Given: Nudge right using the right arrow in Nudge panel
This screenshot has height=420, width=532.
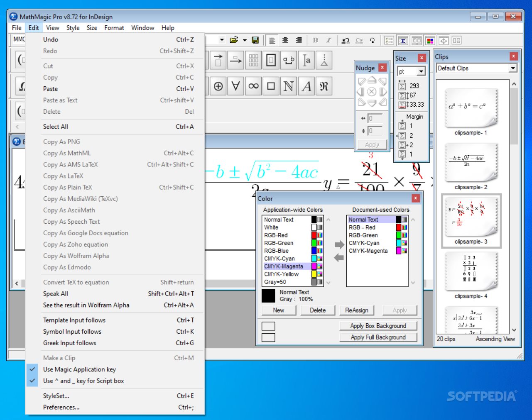Looking at the screenshot, I should coord(383,92).
